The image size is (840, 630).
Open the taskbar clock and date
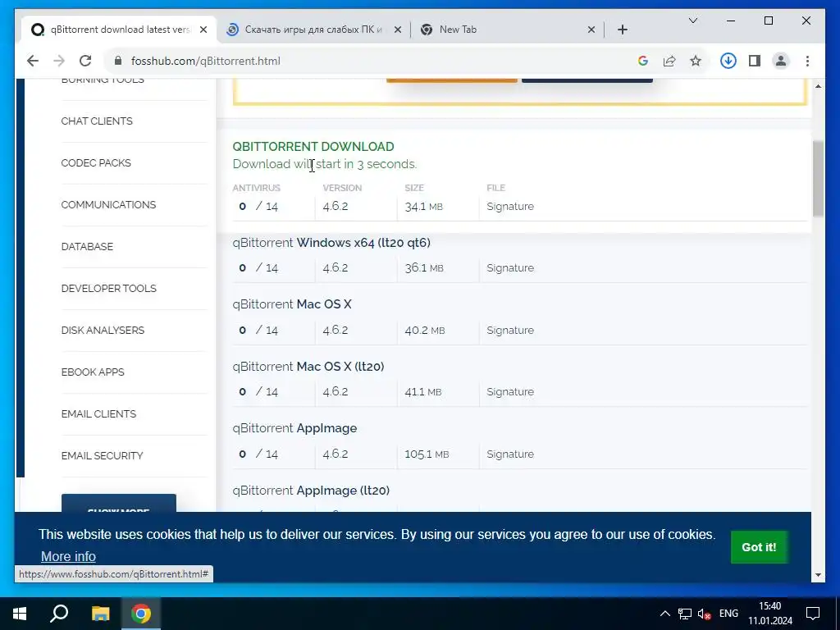(769, 614)
